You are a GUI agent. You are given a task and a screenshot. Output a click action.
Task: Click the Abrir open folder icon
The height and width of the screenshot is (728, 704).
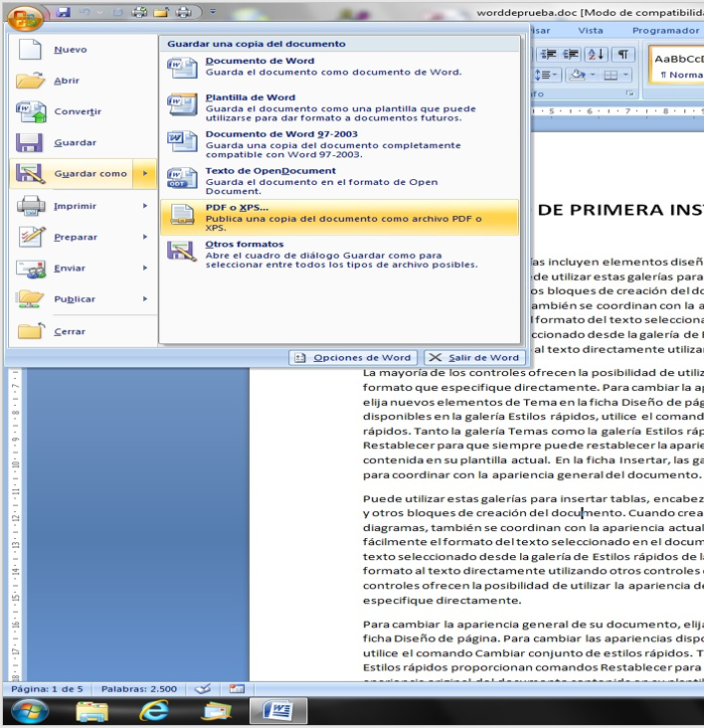[x=30, y=81]
